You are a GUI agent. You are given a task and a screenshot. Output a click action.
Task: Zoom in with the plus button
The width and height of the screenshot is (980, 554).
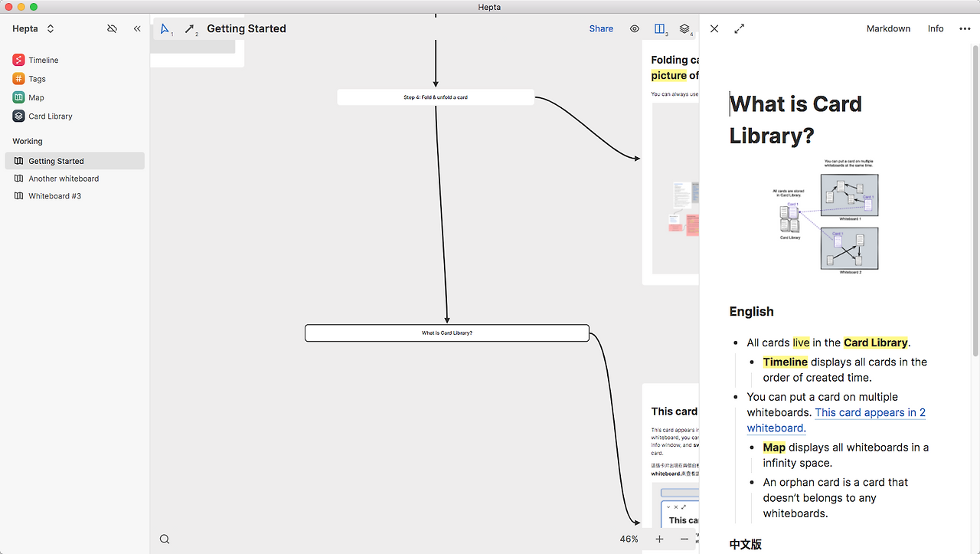pos(659,539)
